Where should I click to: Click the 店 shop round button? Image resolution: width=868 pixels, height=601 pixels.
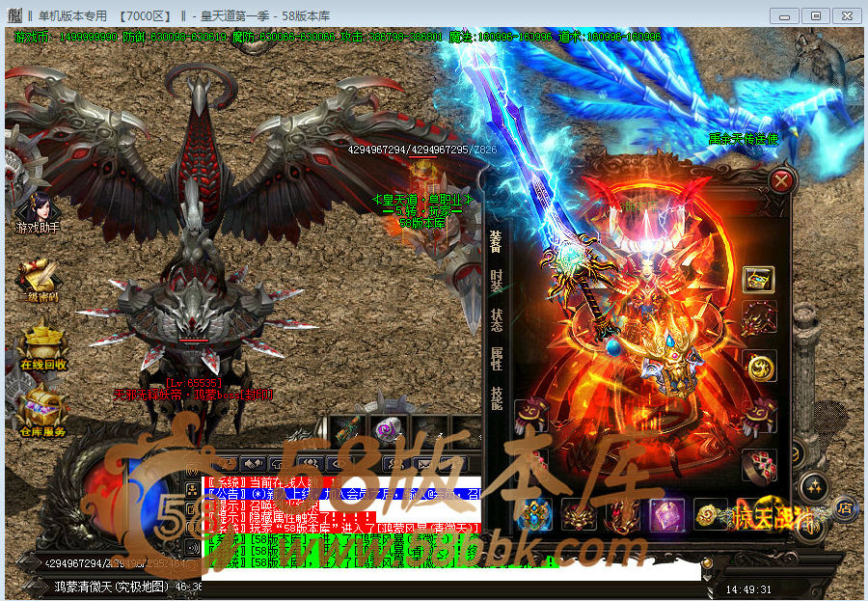click(844, 508)
